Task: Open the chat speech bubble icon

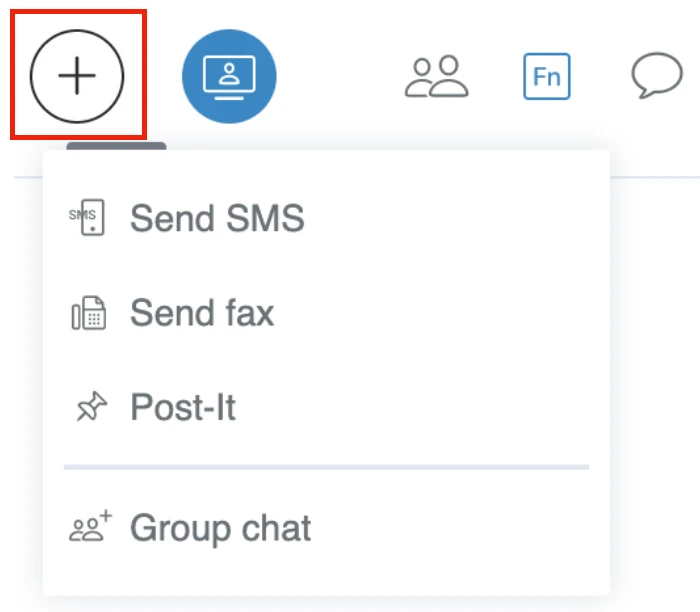Action: 657,75
